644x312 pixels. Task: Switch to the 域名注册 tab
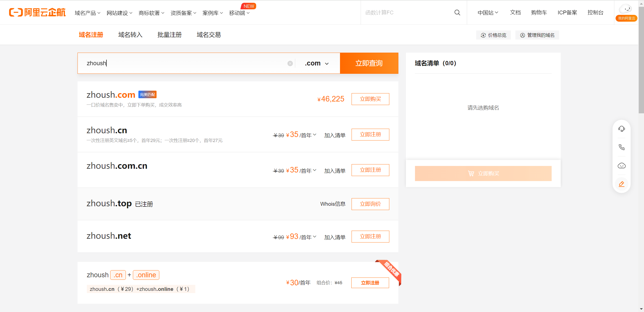(91, 35)
